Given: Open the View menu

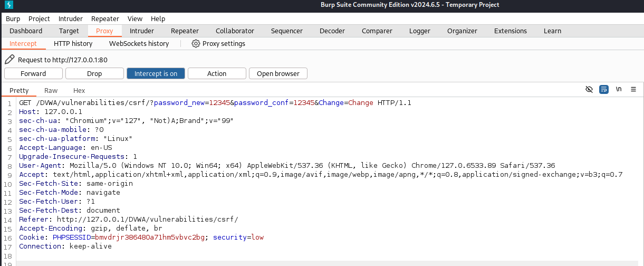Looking at the screenshot, I should (135, 18).
